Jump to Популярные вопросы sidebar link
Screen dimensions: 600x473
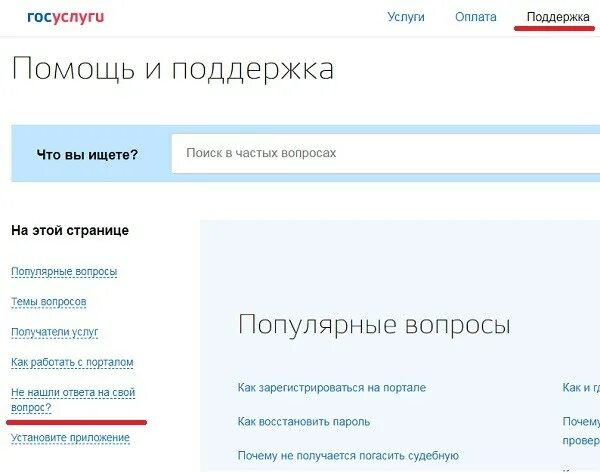(x=64, y=271)
